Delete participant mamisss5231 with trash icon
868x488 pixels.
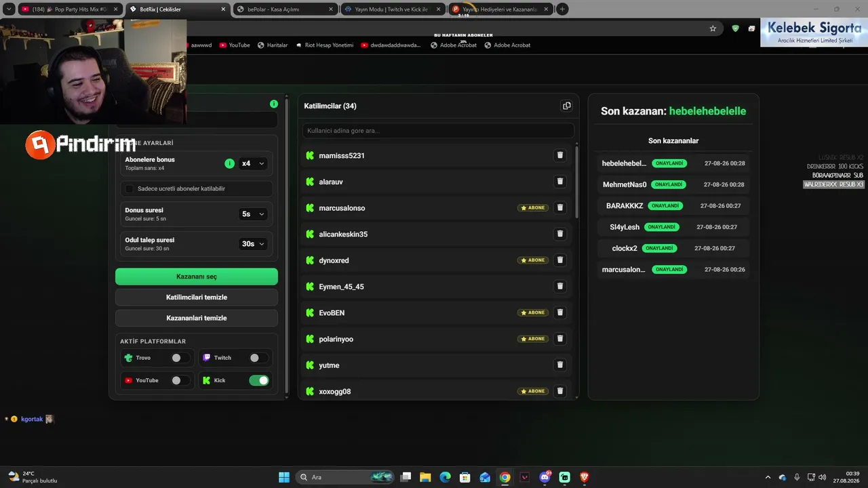tap(560, 155)
